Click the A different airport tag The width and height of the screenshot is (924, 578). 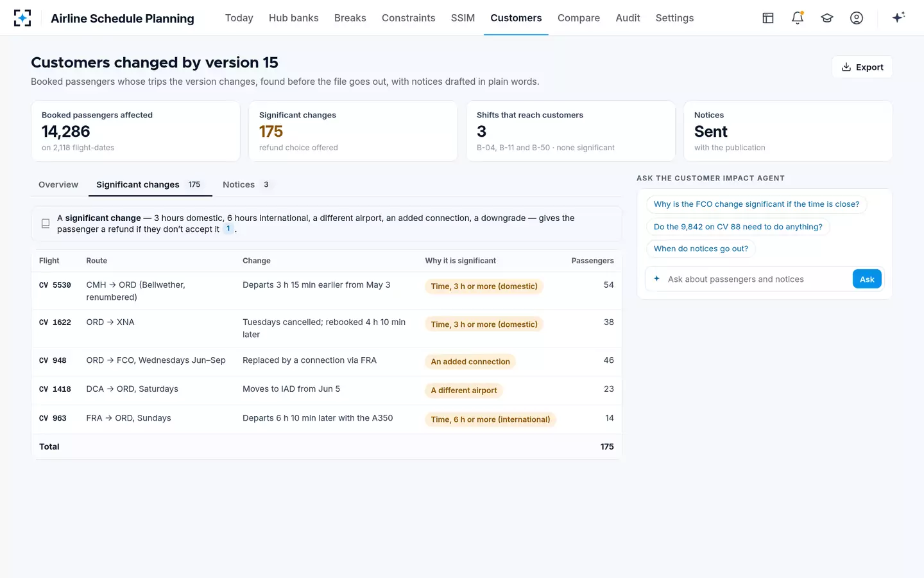[464, 390]
